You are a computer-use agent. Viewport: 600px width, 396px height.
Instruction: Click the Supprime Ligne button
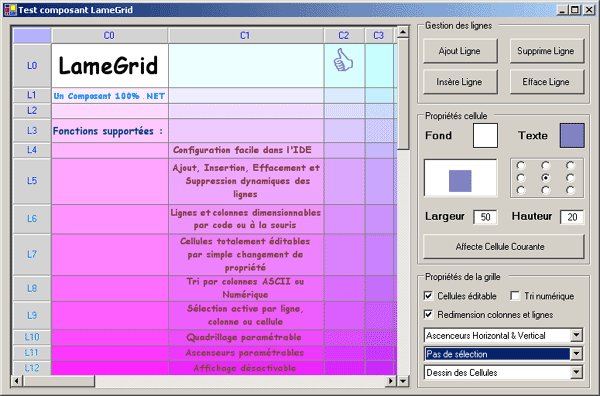[546, 51]
